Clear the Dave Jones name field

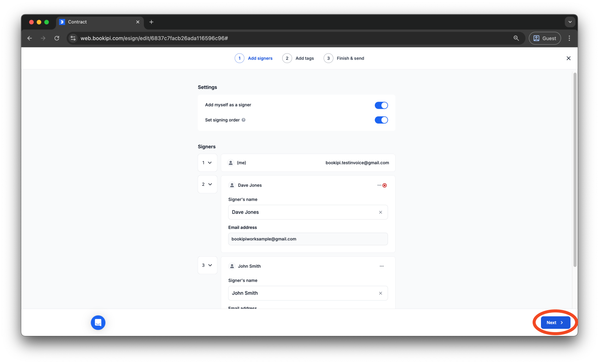tap(380, 212)
